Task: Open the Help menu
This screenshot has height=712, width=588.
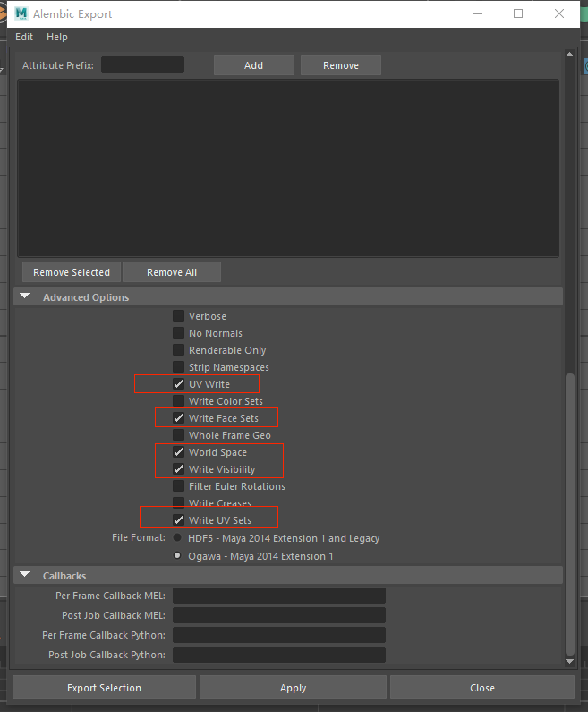Action: click(x=57, y=37)
